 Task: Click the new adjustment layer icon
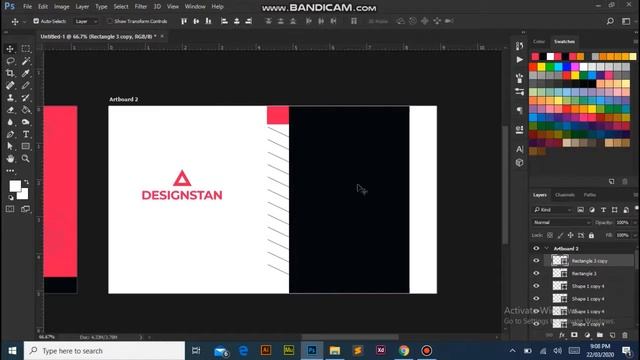(587, 335)
